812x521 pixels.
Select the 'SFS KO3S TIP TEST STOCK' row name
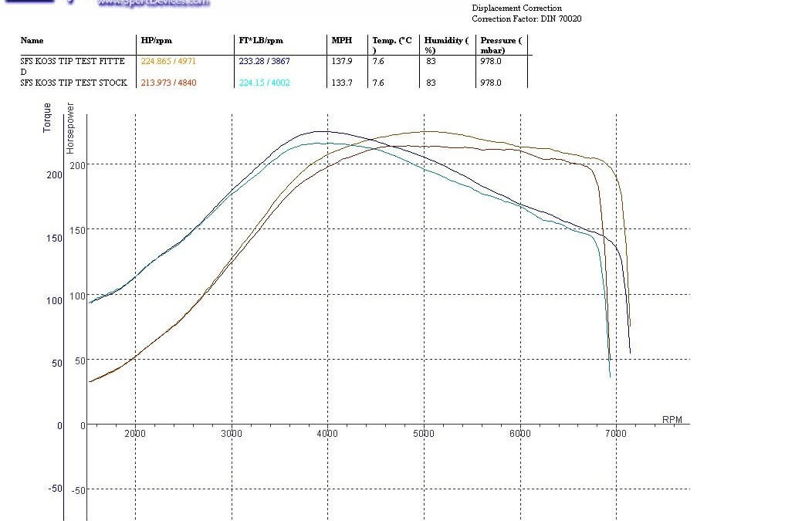coord(73,83)
